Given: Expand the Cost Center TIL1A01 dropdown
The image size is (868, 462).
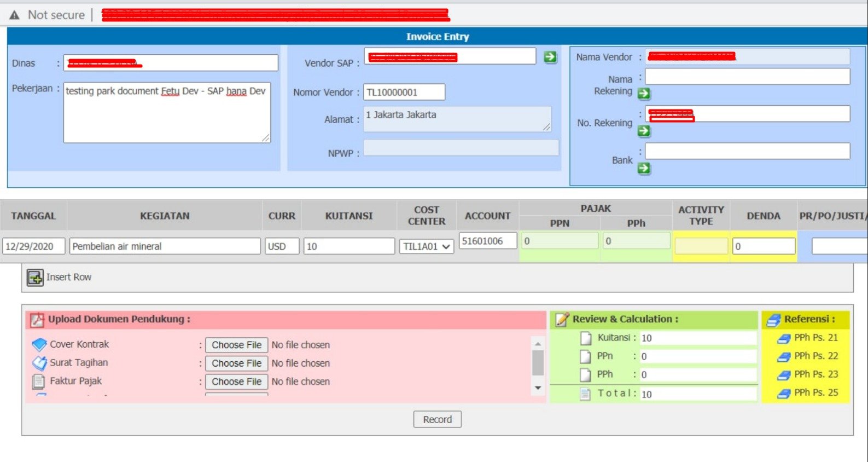Looking at the screenshot, I should 426,247.
